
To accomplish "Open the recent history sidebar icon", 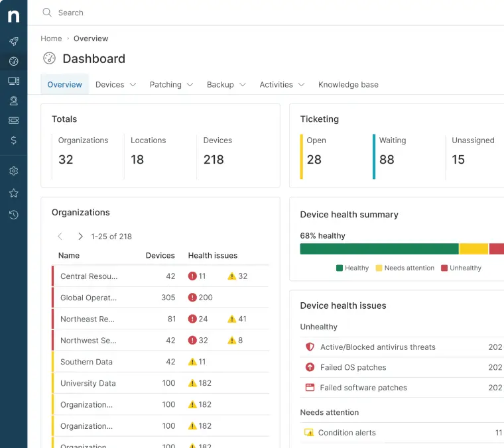I will pos(13,215).
